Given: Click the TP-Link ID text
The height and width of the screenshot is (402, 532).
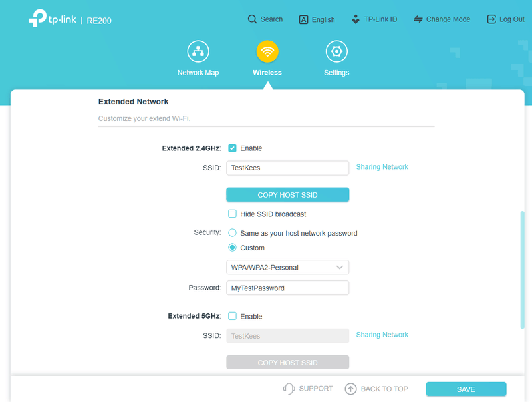Looking at the screenshot, I should 380,19.
